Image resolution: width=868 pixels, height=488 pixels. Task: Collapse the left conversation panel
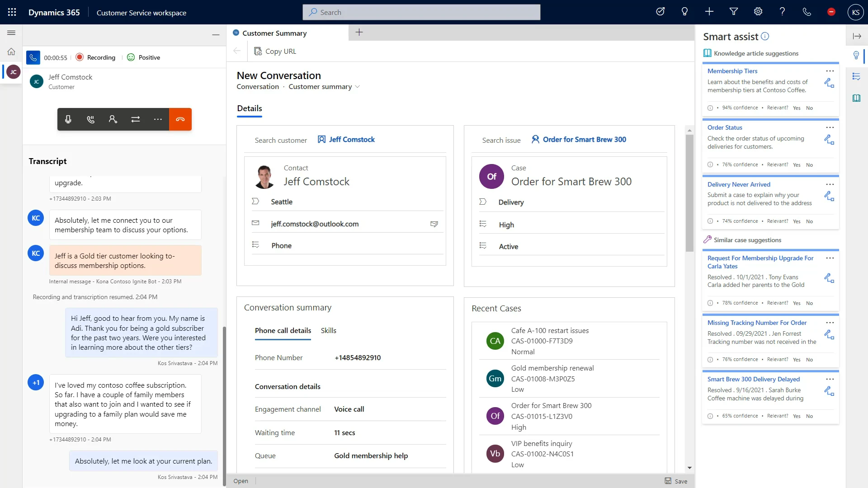click(x=216, y=34)
